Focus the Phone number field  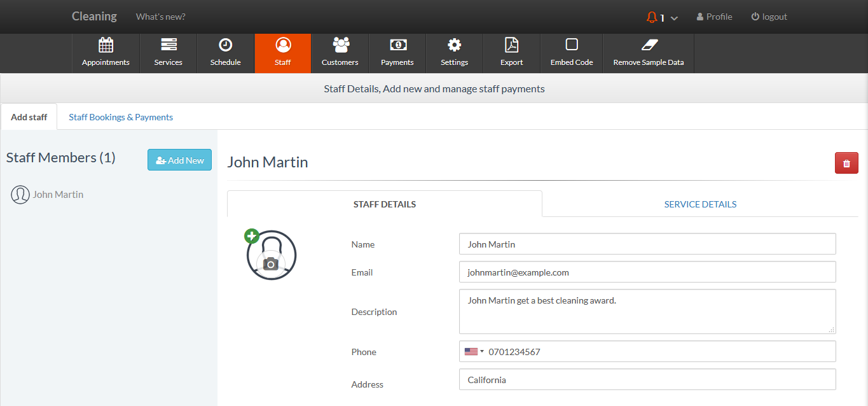point(647,352)
